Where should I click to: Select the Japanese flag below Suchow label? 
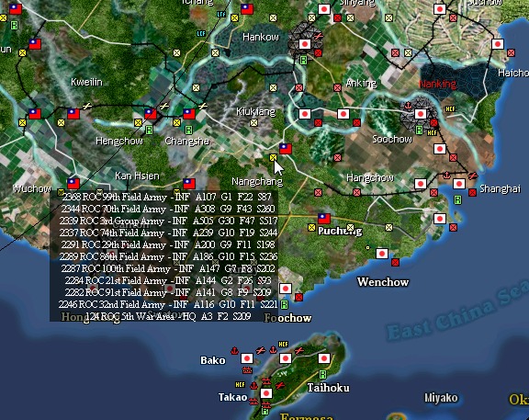(440, 9)
